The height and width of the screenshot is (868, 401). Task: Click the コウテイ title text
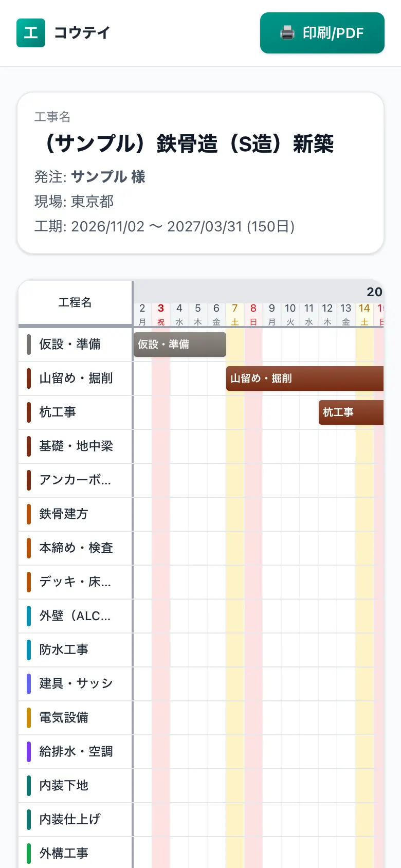point(82,33)
